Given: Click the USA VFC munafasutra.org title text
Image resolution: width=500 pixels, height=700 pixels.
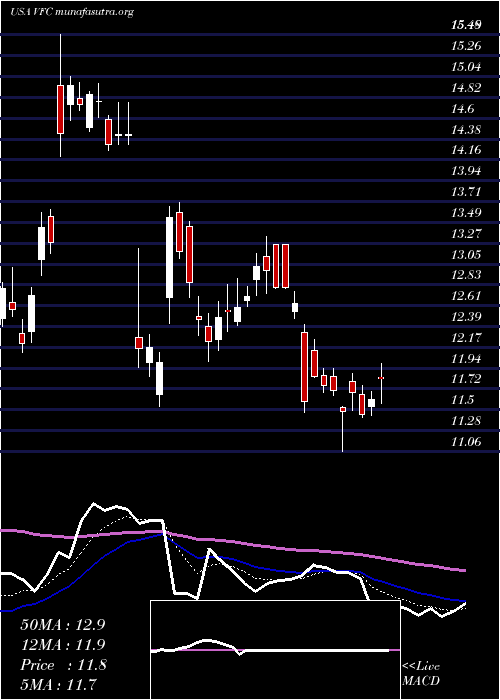Looking at the screenshot, I should 72,12.
